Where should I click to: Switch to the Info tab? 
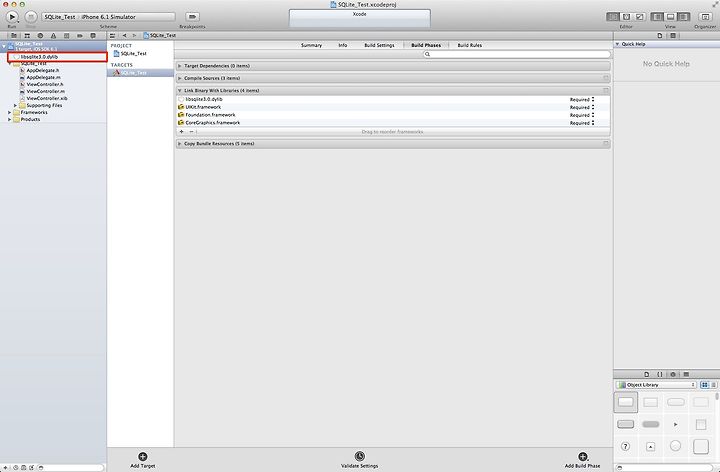[x=343, y=45]
